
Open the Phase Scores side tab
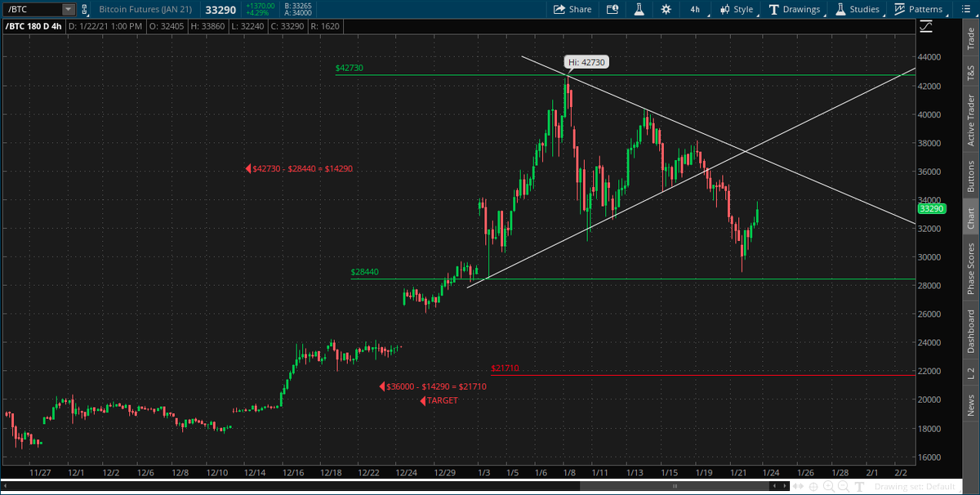pos(970,269)
